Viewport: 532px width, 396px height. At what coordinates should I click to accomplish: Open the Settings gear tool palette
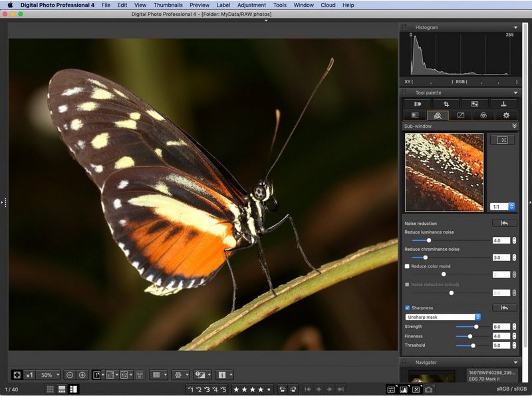click(x=506, y=114)
